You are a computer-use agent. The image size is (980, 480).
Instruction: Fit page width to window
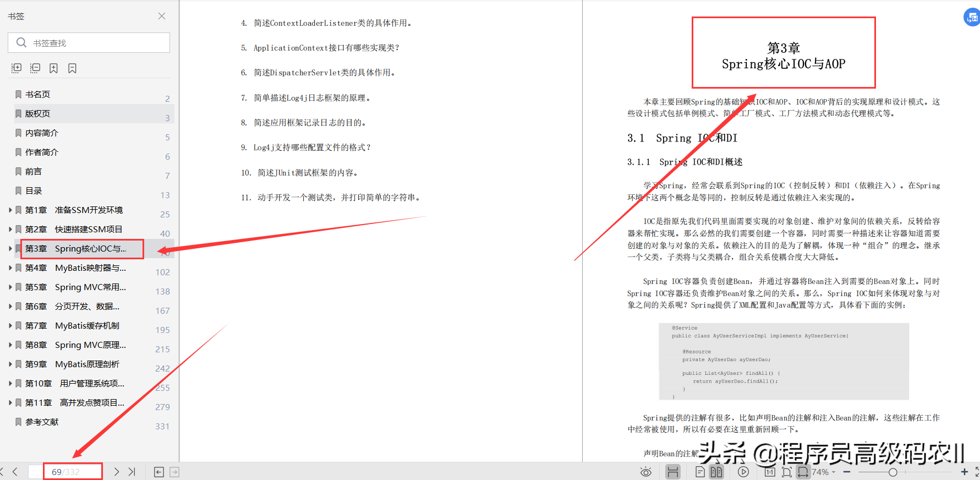coord(803,472)
